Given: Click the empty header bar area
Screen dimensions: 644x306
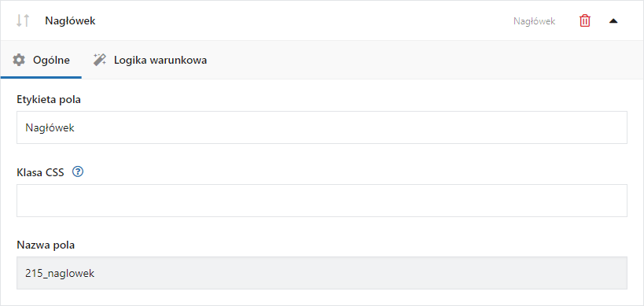Looking at the screenshot, I should click(x=304, y=20).
